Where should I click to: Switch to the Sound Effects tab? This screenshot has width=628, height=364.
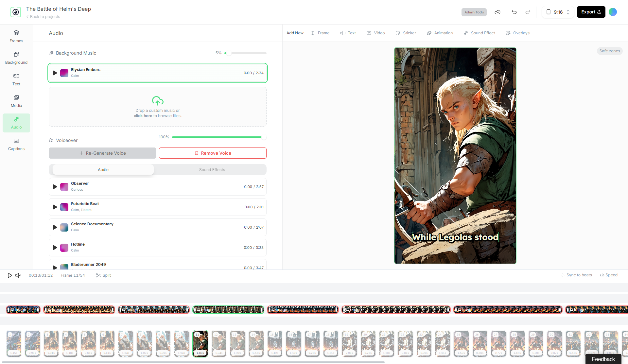[212, 170]
